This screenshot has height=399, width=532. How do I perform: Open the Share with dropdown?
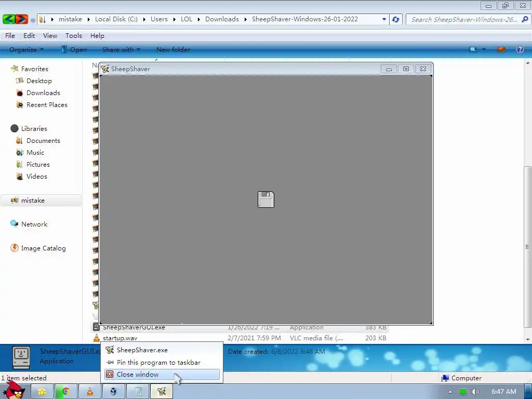(121, 49)
